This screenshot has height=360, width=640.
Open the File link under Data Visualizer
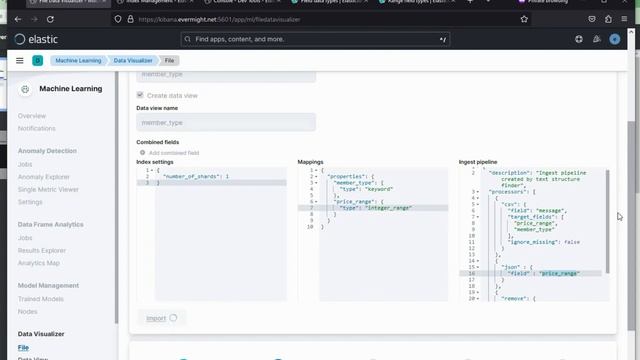coord(23,348)
